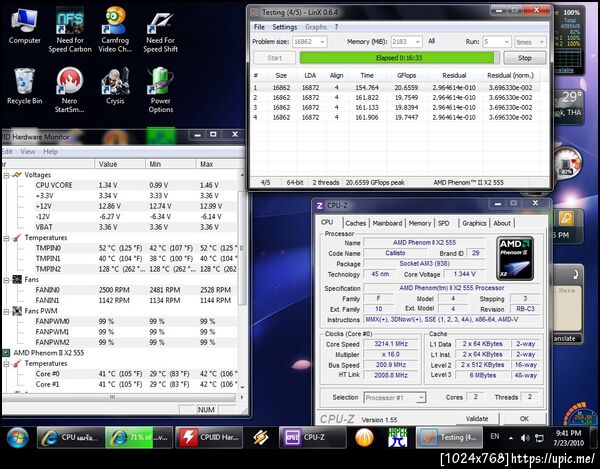This screenshot has height=469, width=600.
Task: Click the network tray icon
Action: (x=539, y=438)
